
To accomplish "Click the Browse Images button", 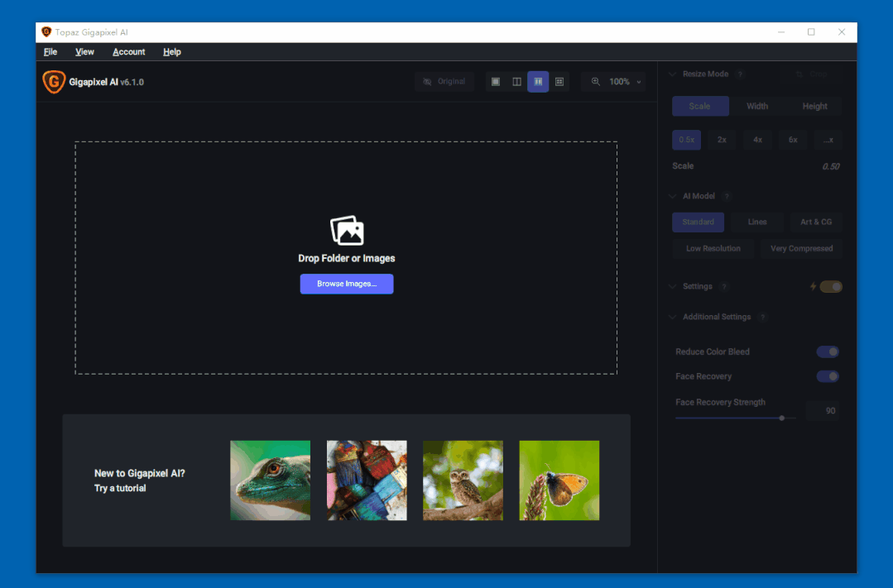I will coord(347,284).
